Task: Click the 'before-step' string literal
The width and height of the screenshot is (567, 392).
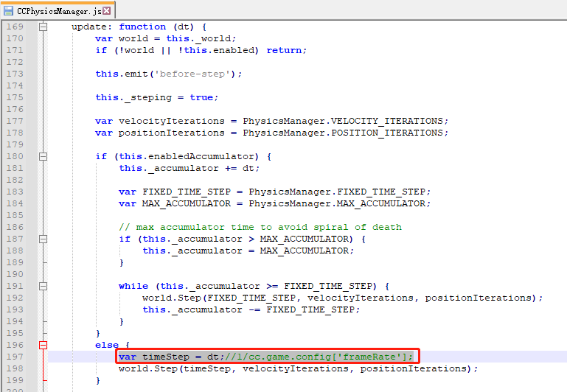Action: (192, 74)
